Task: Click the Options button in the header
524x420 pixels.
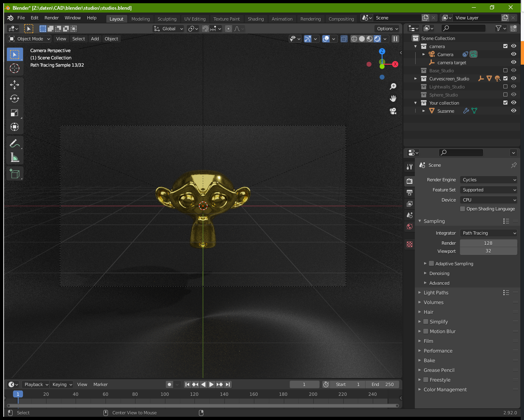Action: coord(386,28)
